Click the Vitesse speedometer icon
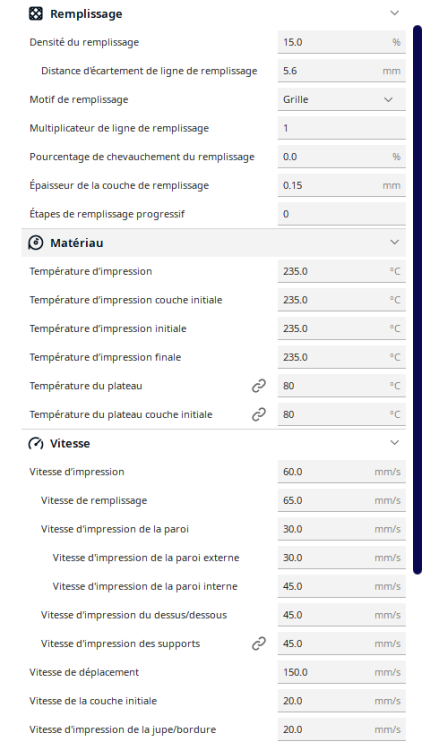The width and height of the screenshot is (439, 750). coord(36,443)
